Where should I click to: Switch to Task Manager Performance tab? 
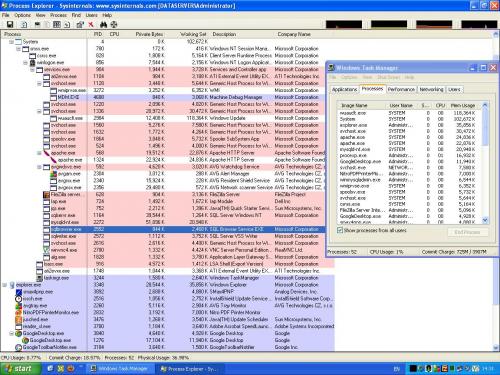point(401,89)
